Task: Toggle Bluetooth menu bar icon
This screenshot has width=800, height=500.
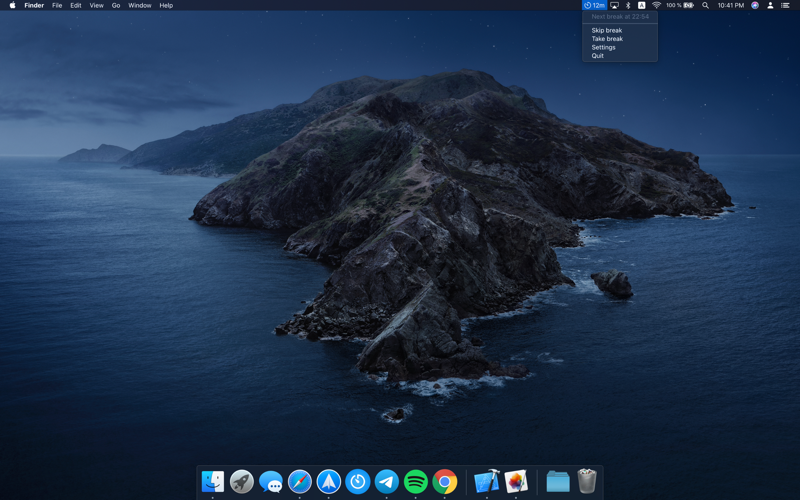Action: coord(628,5)
